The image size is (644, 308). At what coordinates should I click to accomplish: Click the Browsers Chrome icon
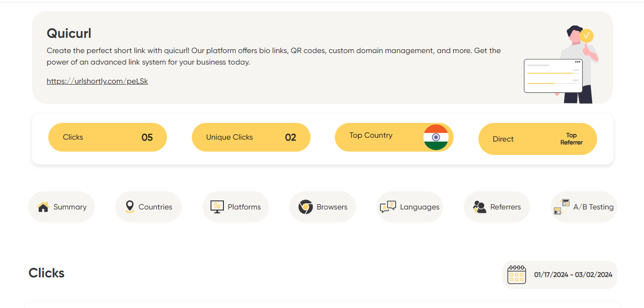point(305,207)
